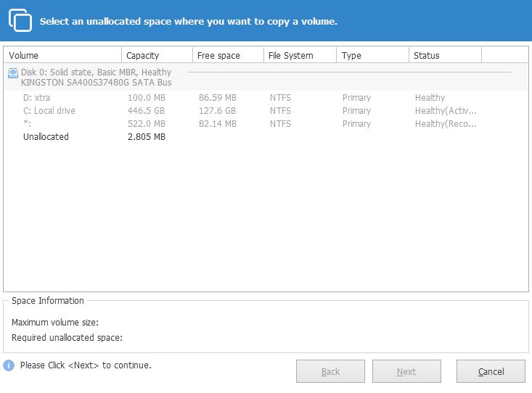Click the Back button

coord(330,371)
